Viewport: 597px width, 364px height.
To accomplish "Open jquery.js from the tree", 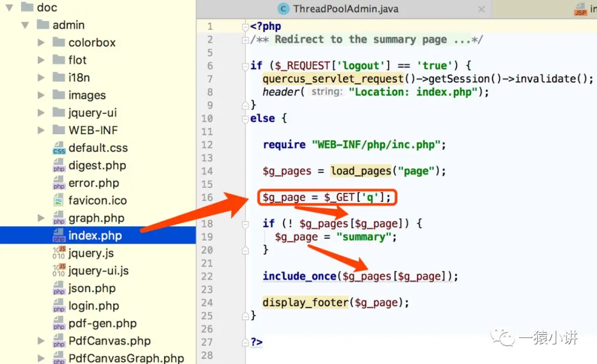I will (x=91, y=253).
